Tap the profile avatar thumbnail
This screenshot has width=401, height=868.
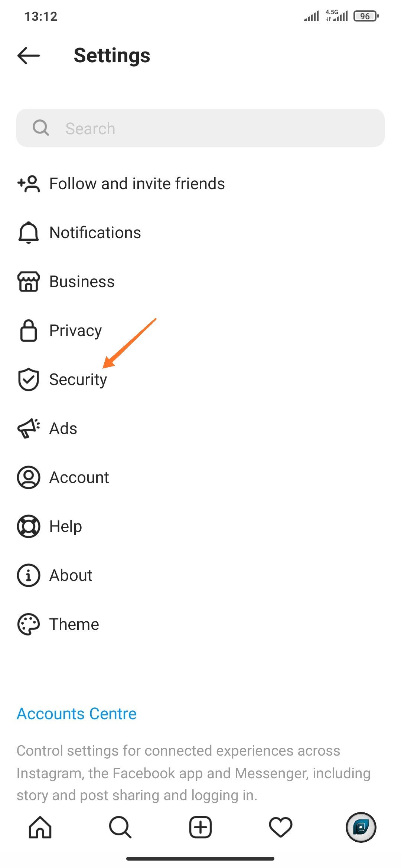[x=361, y=827]
